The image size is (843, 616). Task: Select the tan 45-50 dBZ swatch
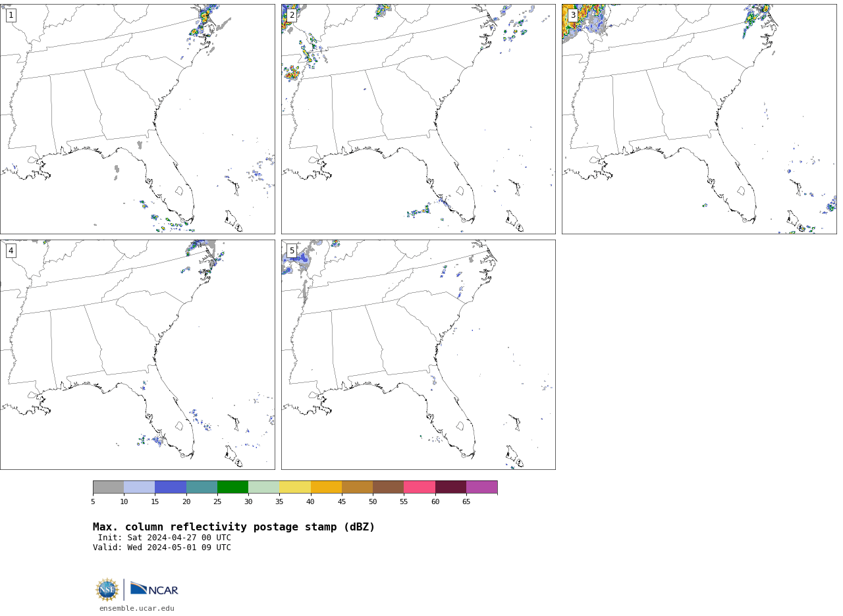click(357, 487)
